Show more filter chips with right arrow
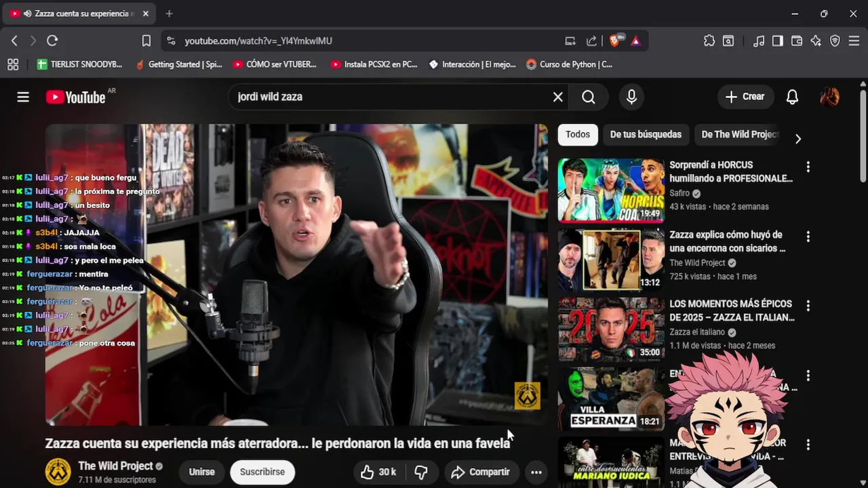868x488 pixels. coord(797,138)
